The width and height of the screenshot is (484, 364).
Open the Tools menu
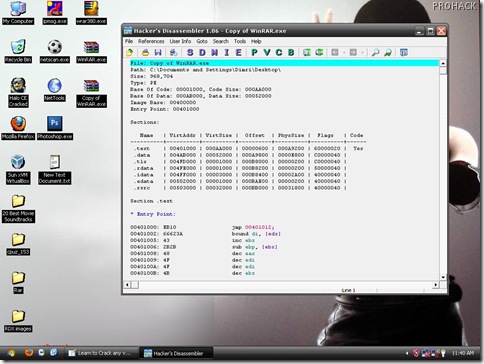(240, 41)
